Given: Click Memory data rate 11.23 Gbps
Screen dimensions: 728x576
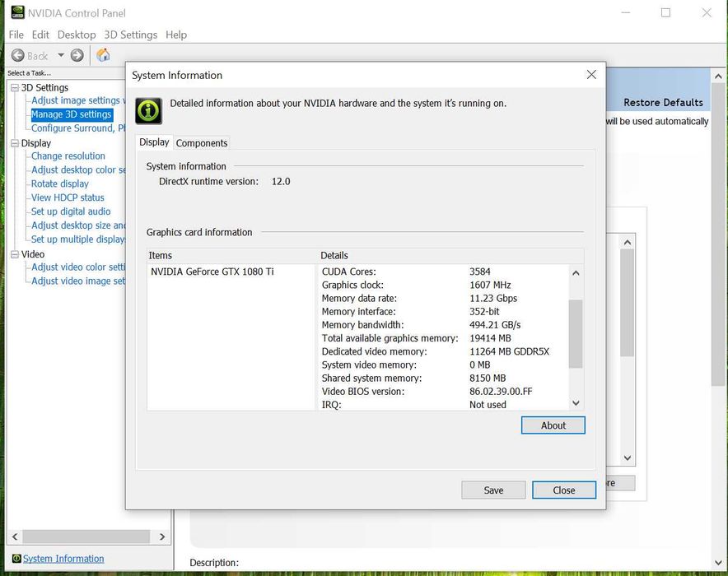Looking at the screenshot, I should (x=493, y=298).
